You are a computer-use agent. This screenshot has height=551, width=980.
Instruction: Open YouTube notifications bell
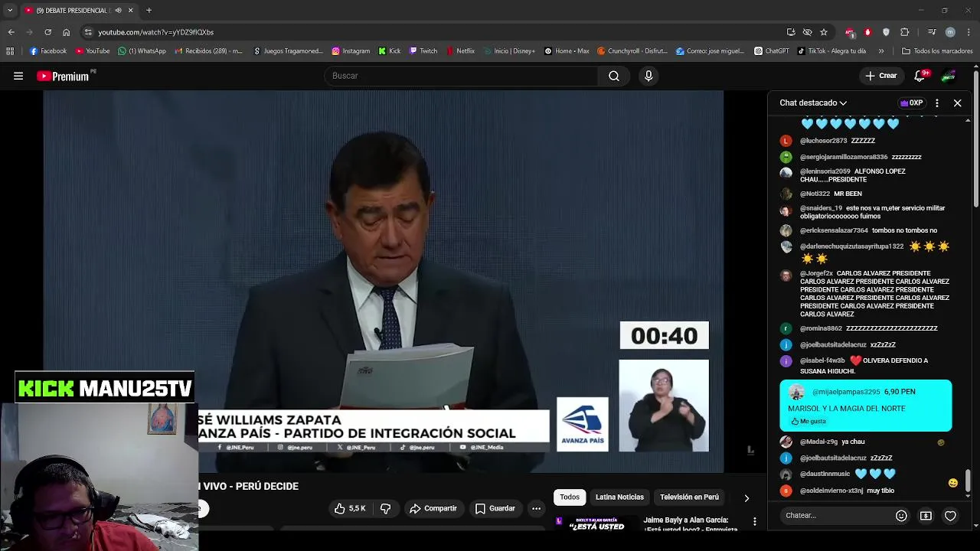[920, 76]
